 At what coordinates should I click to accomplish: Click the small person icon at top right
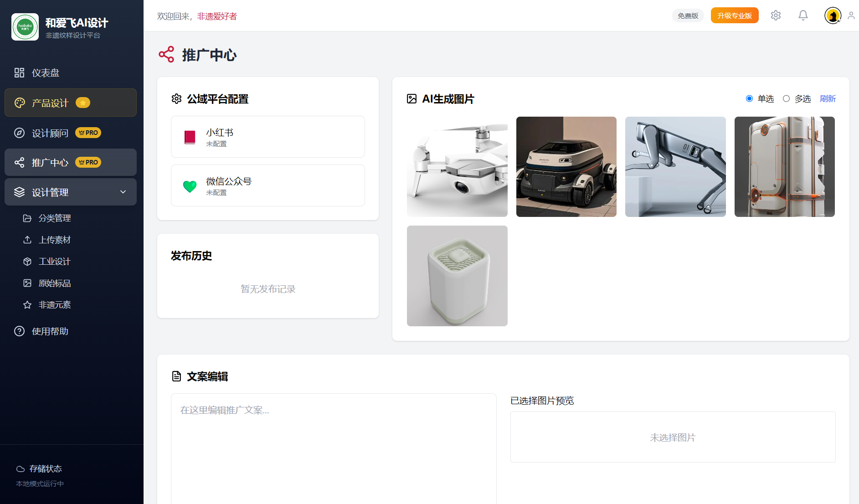[851, 16]
